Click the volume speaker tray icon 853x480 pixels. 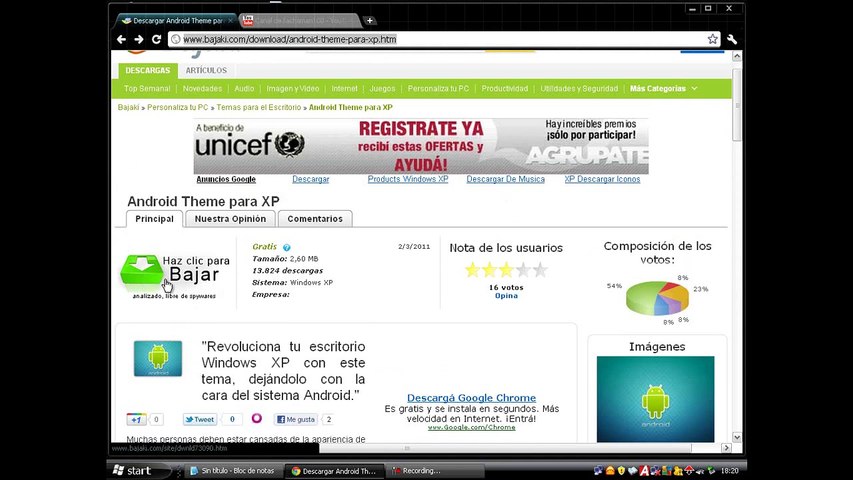tap(700, 471)
